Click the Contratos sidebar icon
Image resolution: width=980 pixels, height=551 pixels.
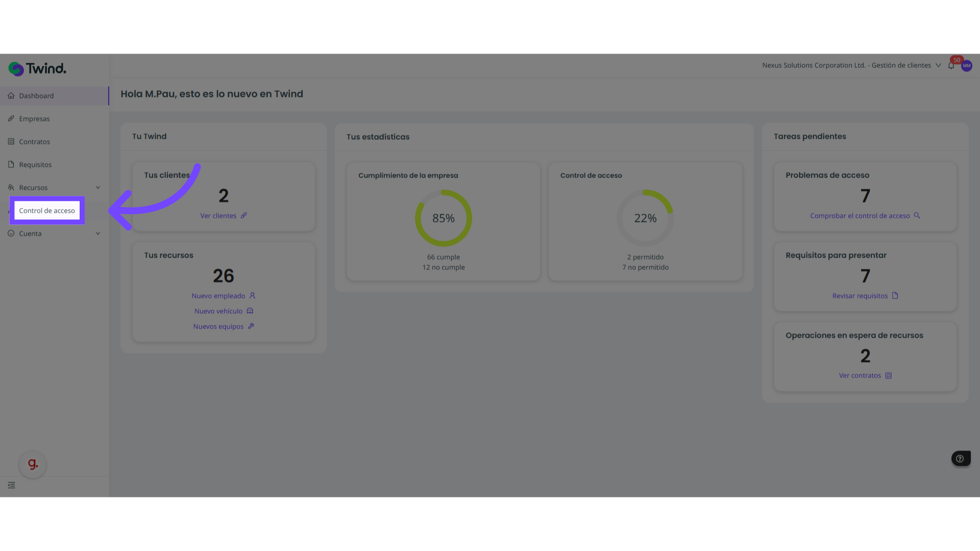pos(11,142)
